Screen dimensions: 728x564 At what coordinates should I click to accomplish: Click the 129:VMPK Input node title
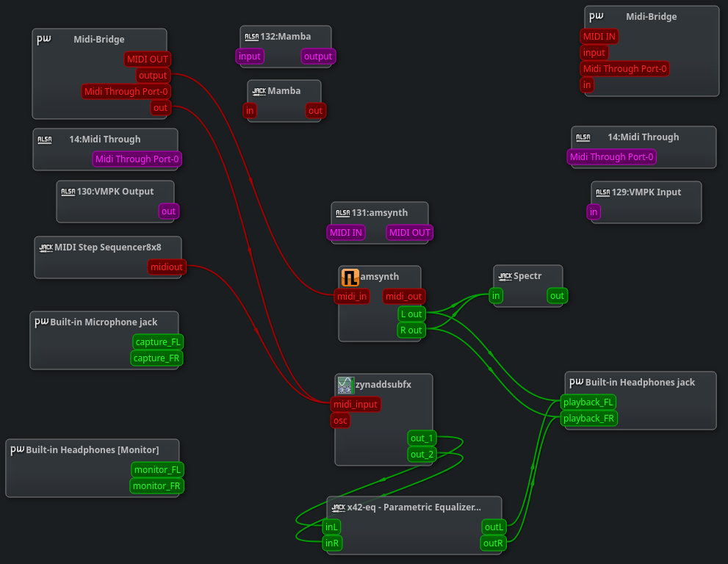point(646,192)
